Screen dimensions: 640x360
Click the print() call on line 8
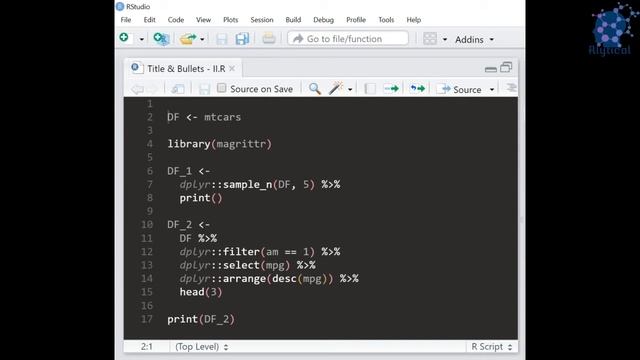(201, 198)
